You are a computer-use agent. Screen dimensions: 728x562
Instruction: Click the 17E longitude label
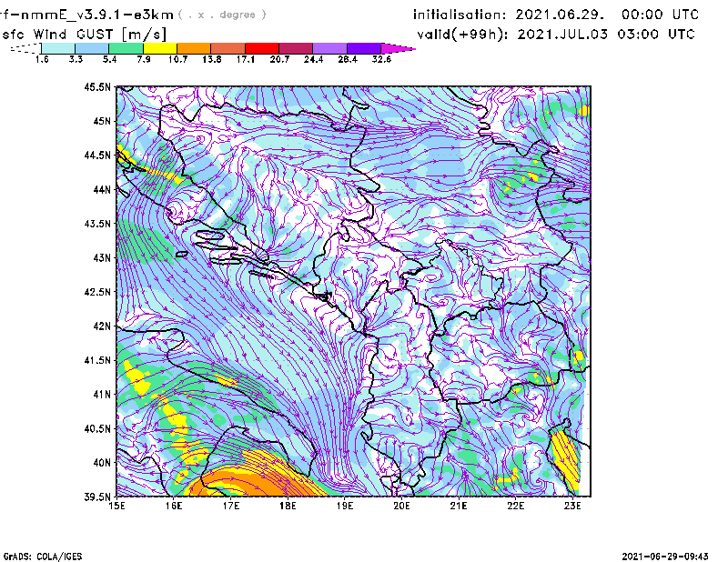(x=231, y=506)
